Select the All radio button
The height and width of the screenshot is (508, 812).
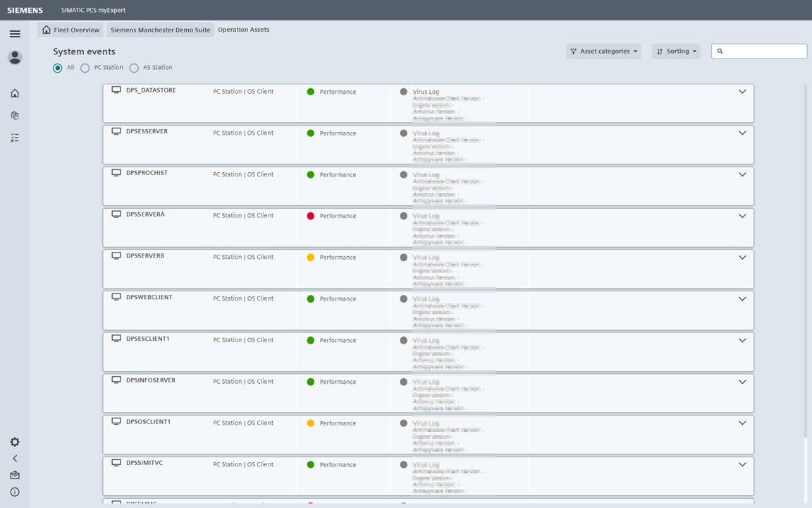click(58, 68)
